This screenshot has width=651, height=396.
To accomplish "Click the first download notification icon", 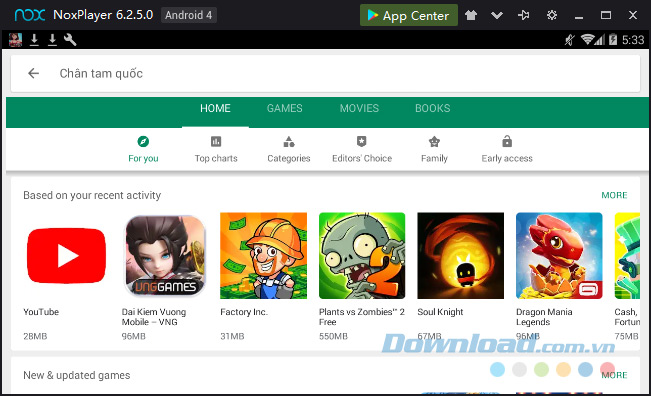I will point(34,40).
